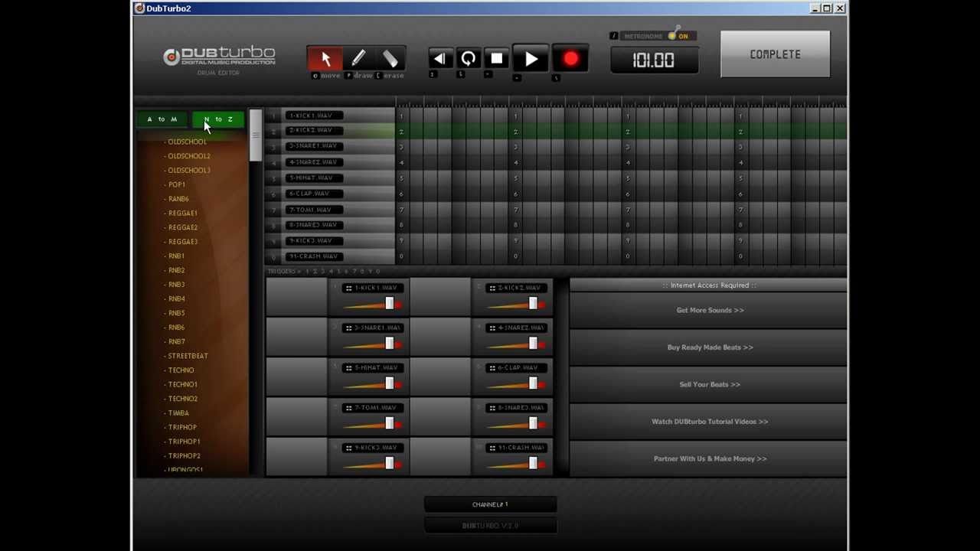Image resolution: width=980 pixels, height=551 pixels.
Task: Open the grid icon on 1-KICK1.WAV pad
Action: click(349, 288)
